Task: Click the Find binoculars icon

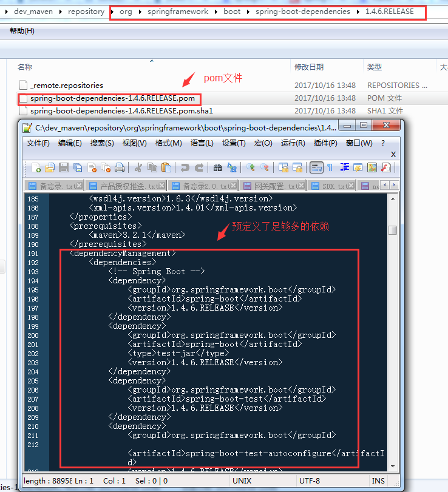Action: point(217,168)
